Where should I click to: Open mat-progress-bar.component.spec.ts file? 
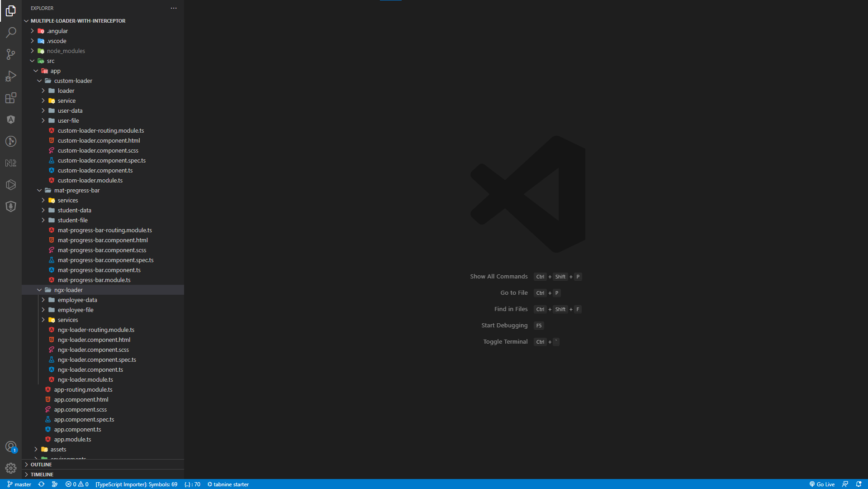(103, 260)
